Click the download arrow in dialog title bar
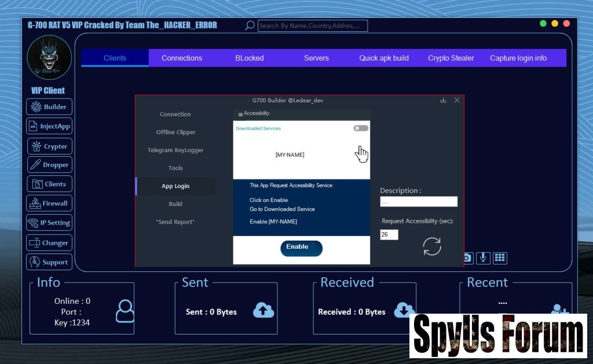593x364 pixels. (x=444, y=100)
